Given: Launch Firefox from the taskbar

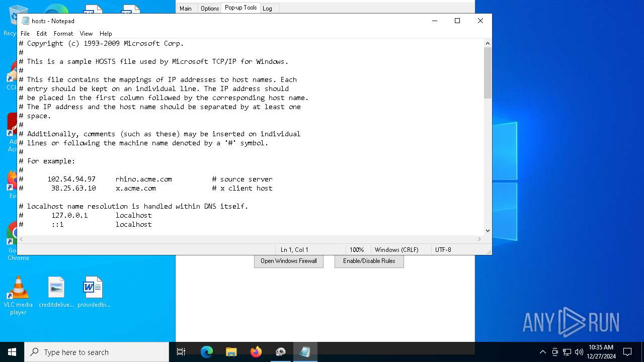Looking at the screenshot, I should (256, 352).
